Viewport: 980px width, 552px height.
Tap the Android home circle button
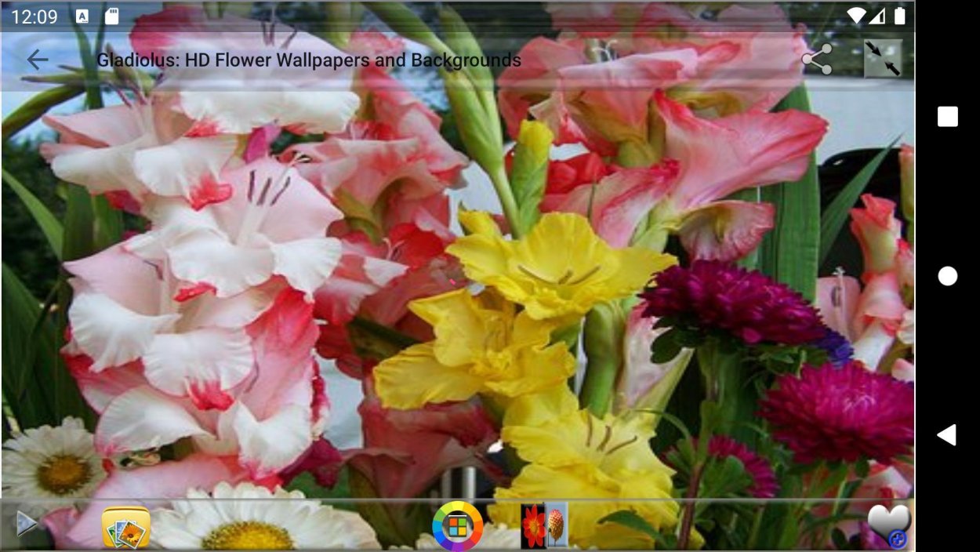[x=947, y=276]
